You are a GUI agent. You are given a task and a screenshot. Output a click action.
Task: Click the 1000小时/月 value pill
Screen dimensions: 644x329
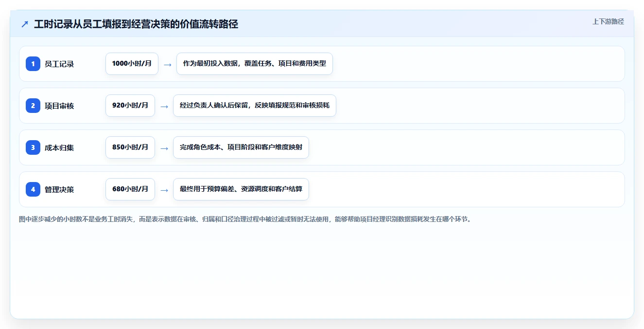point(132,64)
